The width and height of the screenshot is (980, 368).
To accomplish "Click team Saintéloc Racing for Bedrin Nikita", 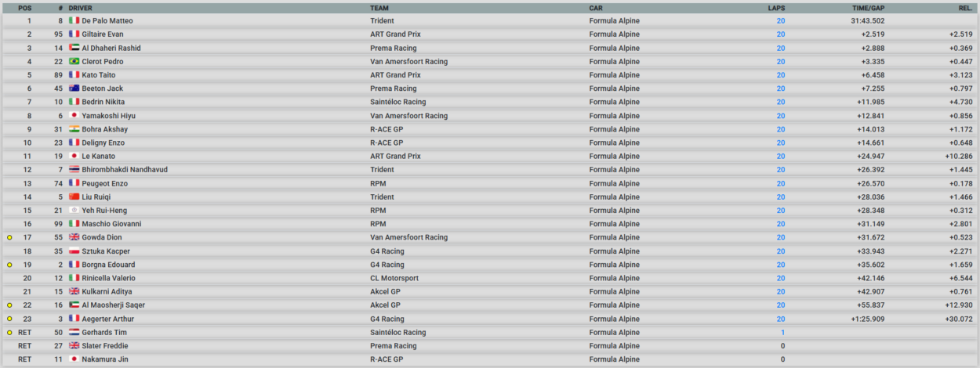I will tap(398, 102).
